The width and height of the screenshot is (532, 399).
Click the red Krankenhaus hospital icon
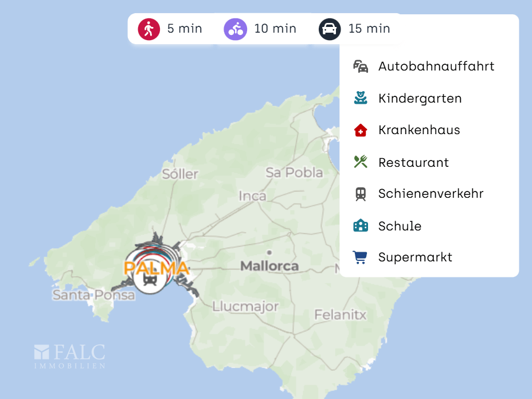point(360,131)
